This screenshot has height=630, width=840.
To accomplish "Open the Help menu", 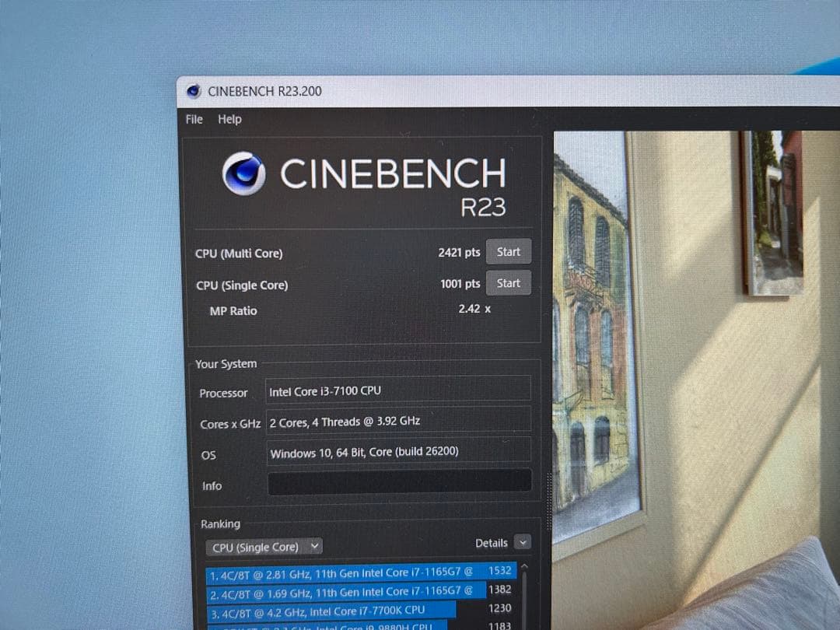I will [x=229, y=119].
